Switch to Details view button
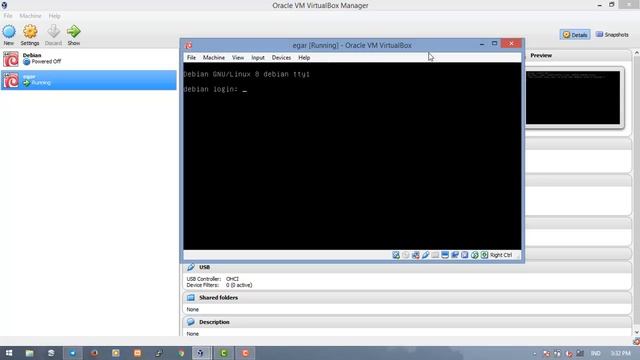The image size is (640, 360). coord(575,35)
